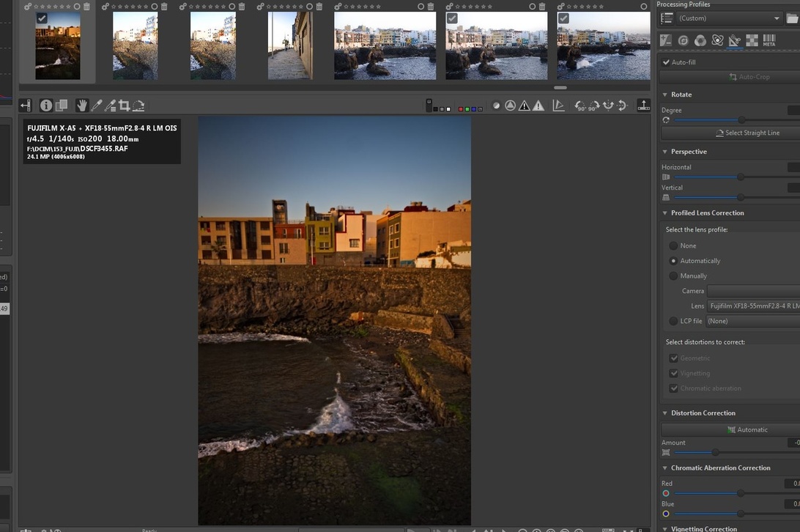Image resolution: width=800 pixels, height=532 pixels.
Task: Adjust the Horizontal perspective slider
Action: [x=741, y=177]
